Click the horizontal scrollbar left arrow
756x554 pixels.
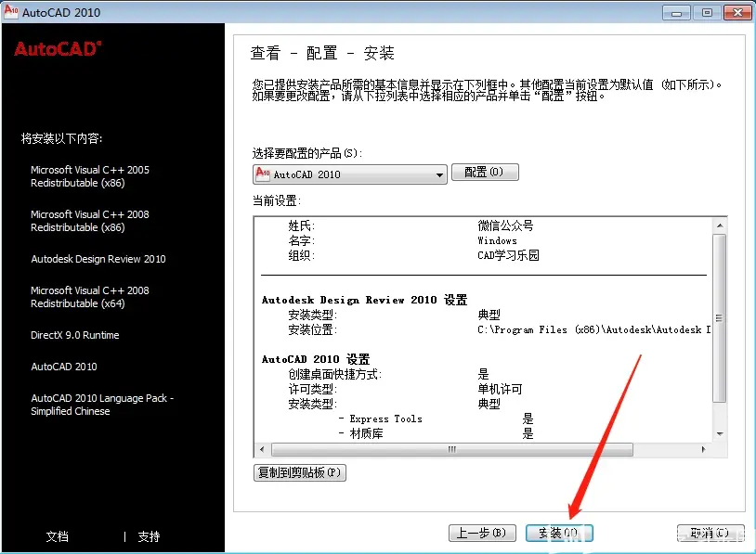[262, 449]
